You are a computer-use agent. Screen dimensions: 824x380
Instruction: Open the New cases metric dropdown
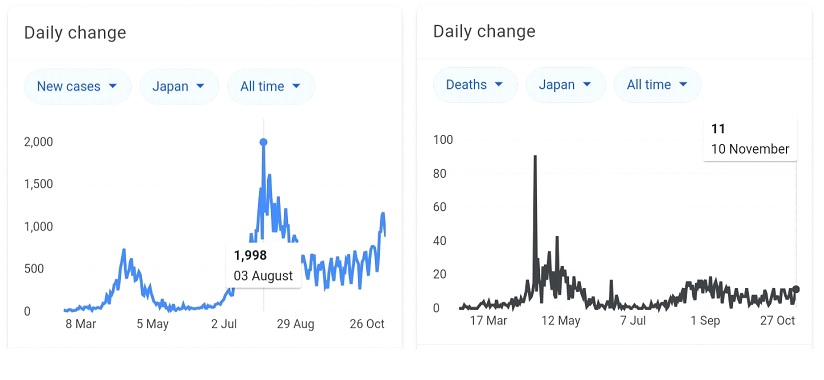[x=78, y=86]
